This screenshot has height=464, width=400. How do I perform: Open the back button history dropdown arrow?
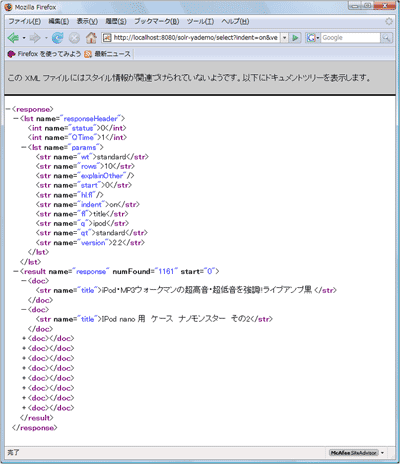tap(24, 38)
